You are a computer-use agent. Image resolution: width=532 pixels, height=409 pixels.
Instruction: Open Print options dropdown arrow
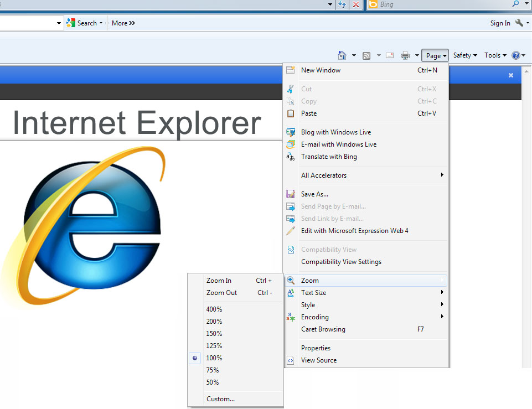pos(417,55)
